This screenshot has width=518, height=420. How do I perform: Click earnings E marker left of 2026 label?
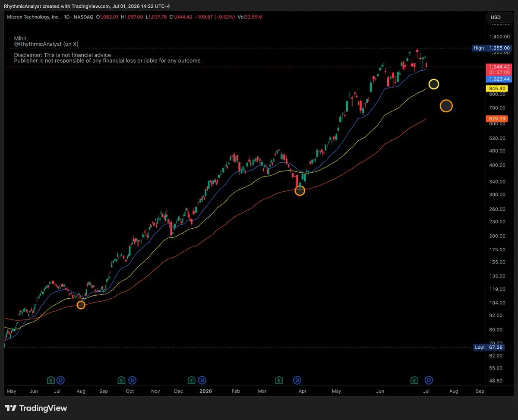pos(192,380)
